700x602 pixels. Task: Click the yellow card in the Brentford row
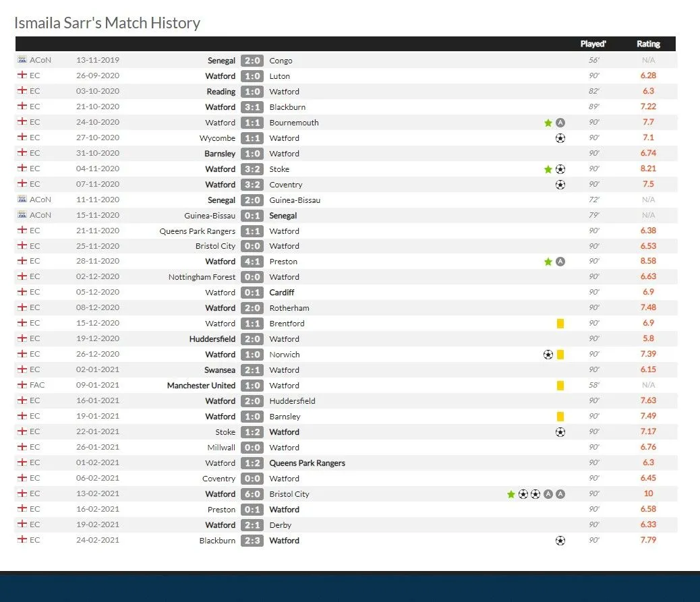click(560, 324)
